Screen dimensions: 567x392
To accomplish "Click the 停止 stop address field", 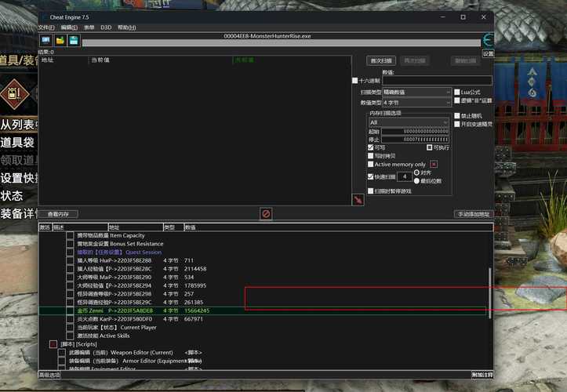I will pos(415,140).
